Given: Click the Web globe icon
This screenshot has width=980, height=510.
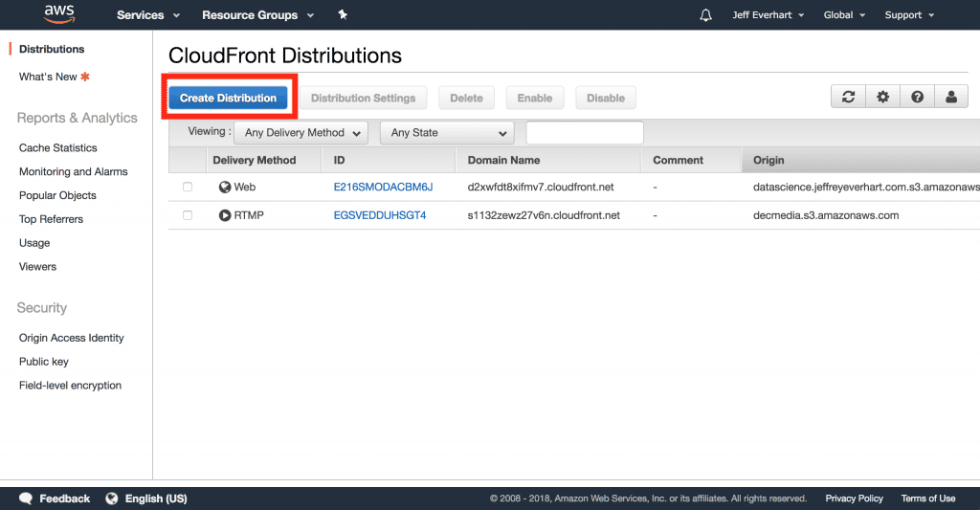Looking at the screenshot, I should [225, 187].
